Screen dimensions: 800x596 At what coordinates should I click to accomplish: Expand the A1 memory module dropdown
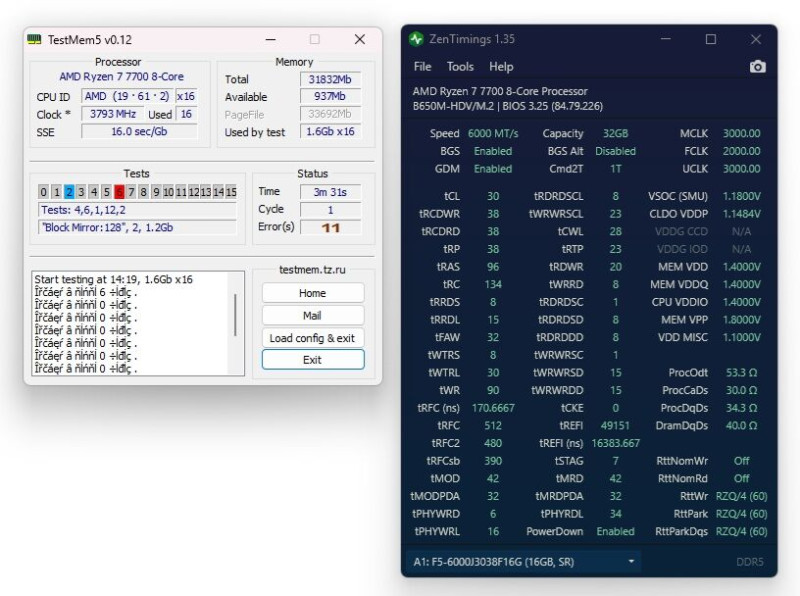point(523,562)
